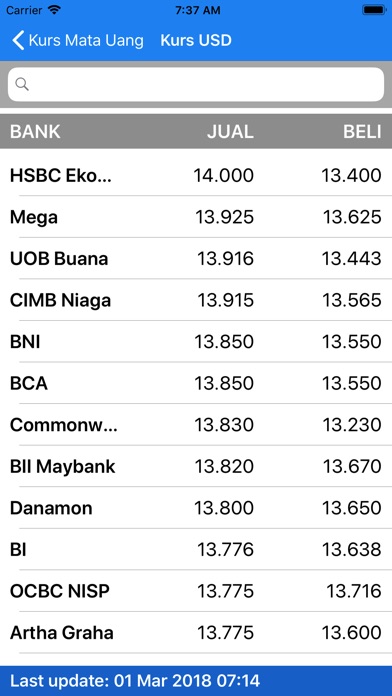Tap the back chevron icon
The height and width of the screenshot is (696, 392).
[18, 40]
